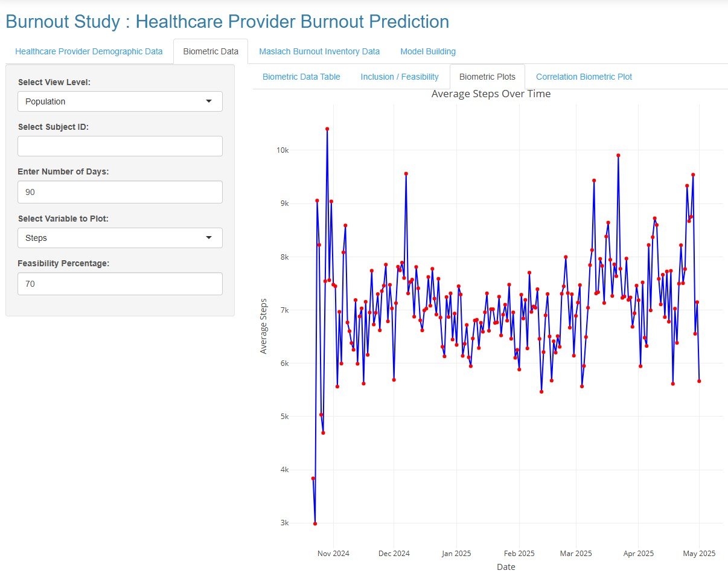Open the Healthcare Provider Demographic Data tab
This screenshot has height=579, width=728.
89,51
